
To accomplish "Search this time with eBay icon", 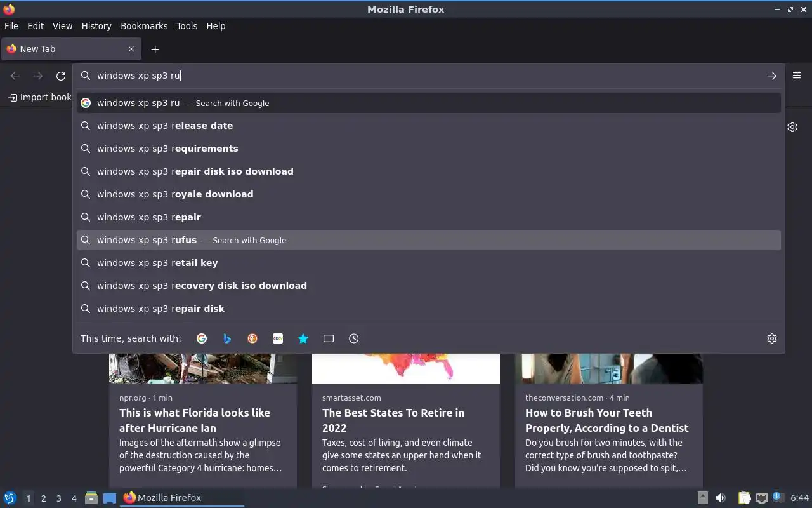I will [278, 338].
